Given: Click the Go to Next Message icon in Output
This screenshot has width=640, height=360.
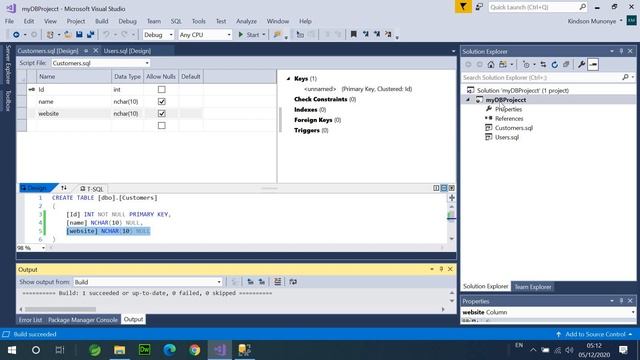Looking at the screenshot, I should pyautogui.click(x=262, y=282).
